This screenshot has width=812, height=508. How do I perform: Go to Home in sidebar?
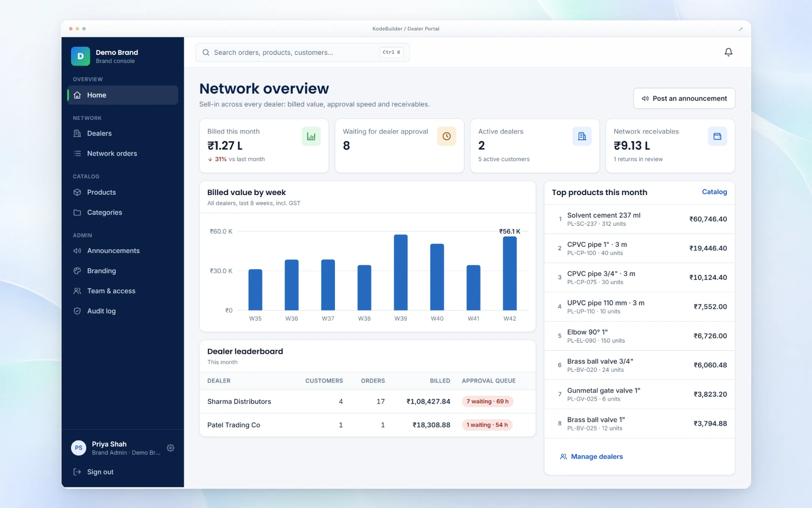pos(122,95)
